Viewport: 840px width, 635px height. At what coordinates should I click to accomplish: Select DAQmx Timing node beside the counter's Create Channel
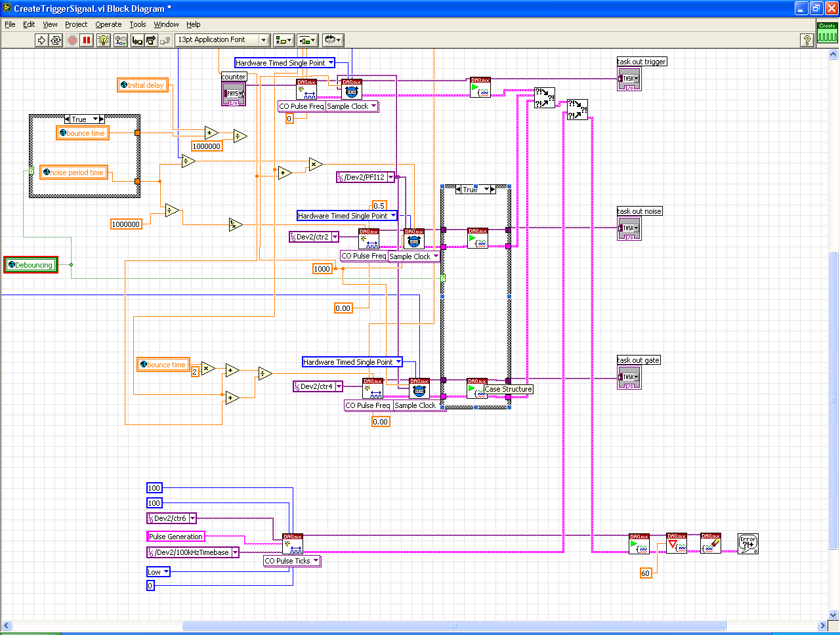click(x=351, y=89)
